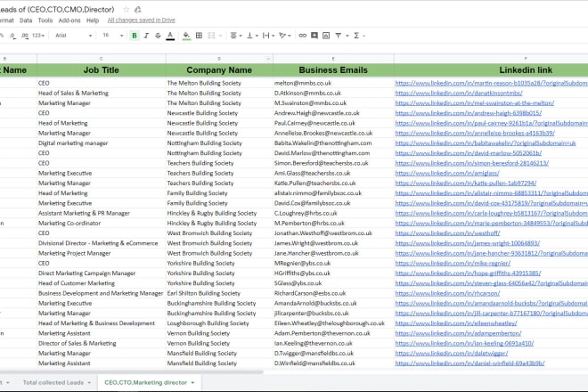
Task: Open adampemberton LinkedIn link
Action: click(x=458, y=333)
